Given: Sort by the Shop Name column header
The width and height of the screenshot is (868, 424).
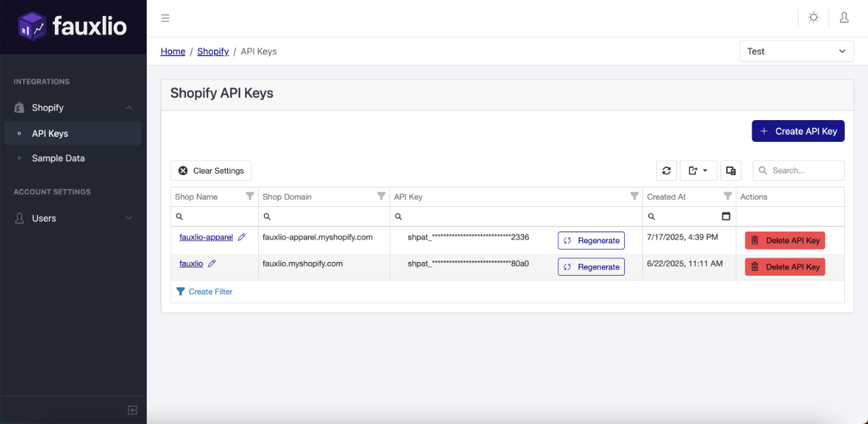Looking at the screenshot, I should click(x=196, y=197).
